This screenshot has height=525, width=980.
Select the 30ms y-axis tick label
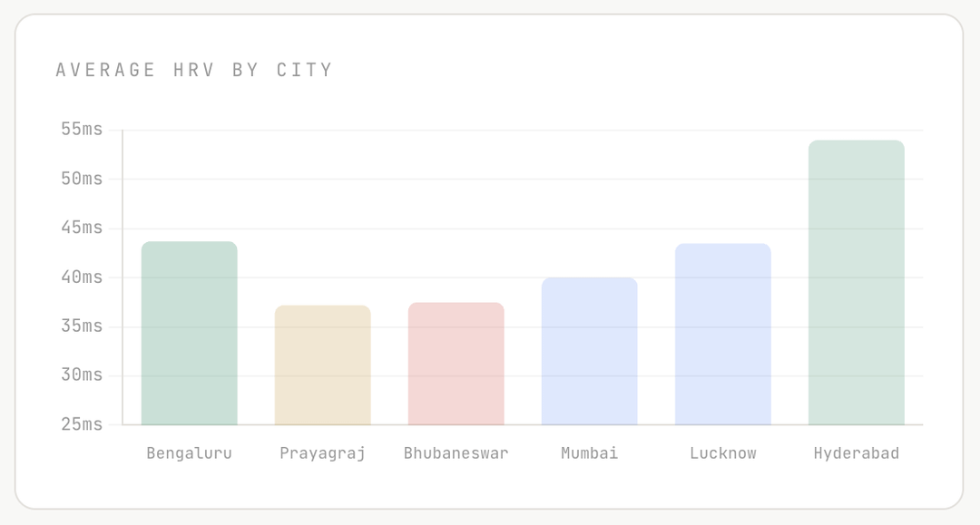coord(82,375)
